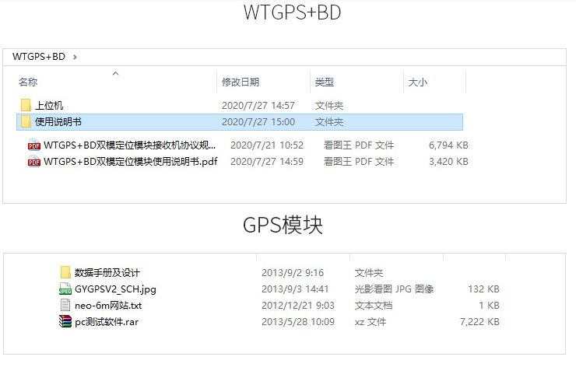Sort by 修改日期 column header
Viewport: 576px width, 392px height.
(241, 82)
